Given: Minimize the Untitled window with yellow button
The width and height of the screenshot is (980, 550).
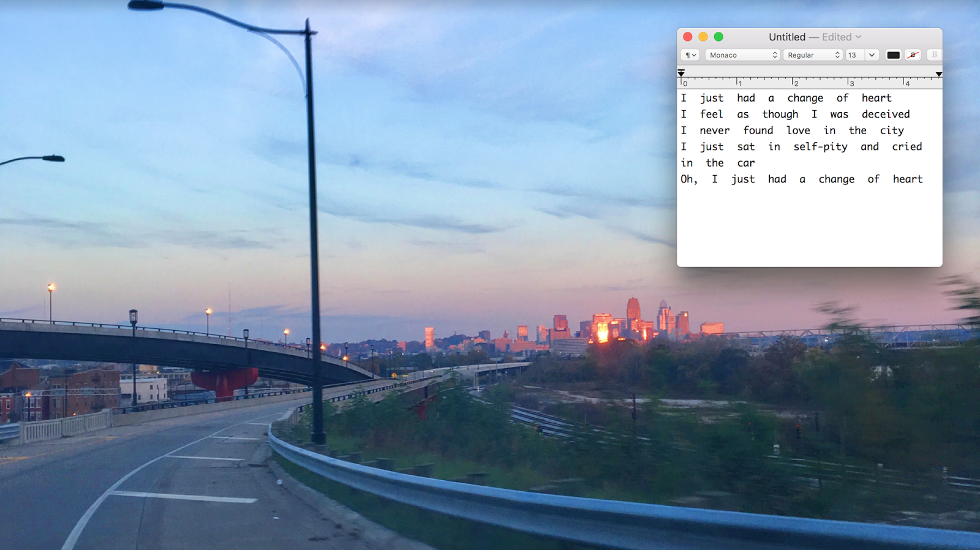Looking at the screenshot, I should click(x=703, y=37).
